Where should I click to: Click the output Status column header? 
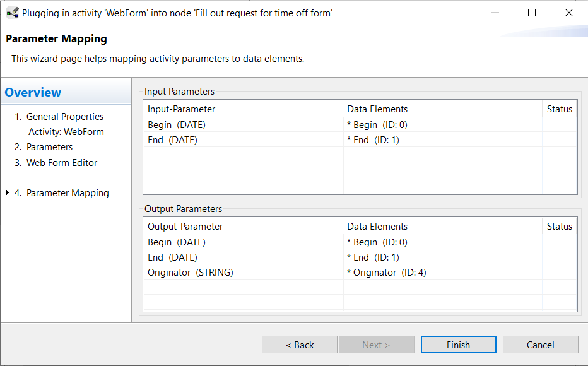(560, 227)
